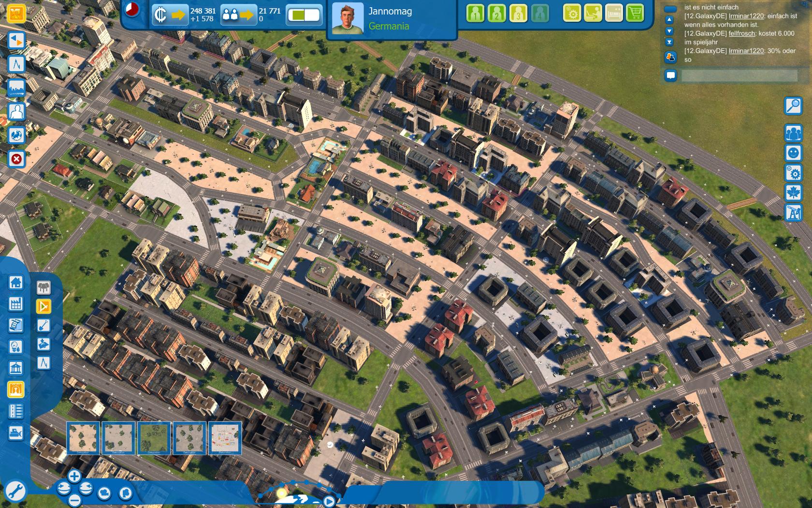Zoom in with the plus button
The height and width of the screenshot is (508, 812).
click(74, 477)
